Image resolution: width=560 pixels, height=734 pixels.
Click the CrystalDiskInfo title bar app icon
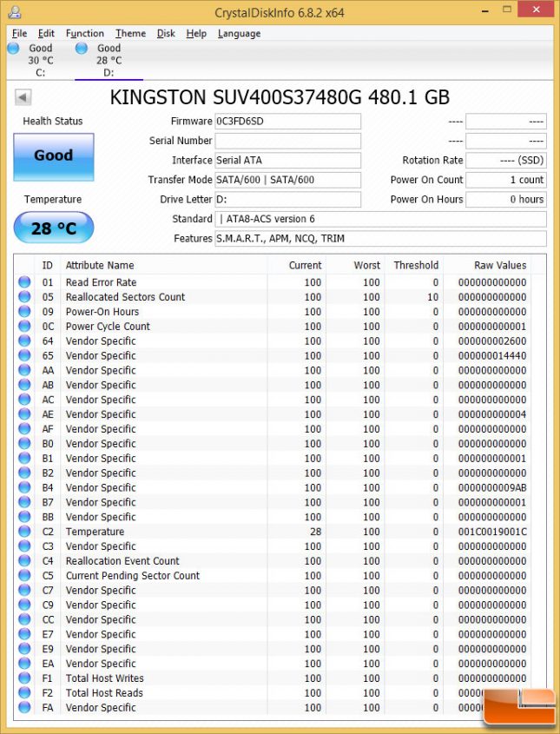[x=15, y=11]
